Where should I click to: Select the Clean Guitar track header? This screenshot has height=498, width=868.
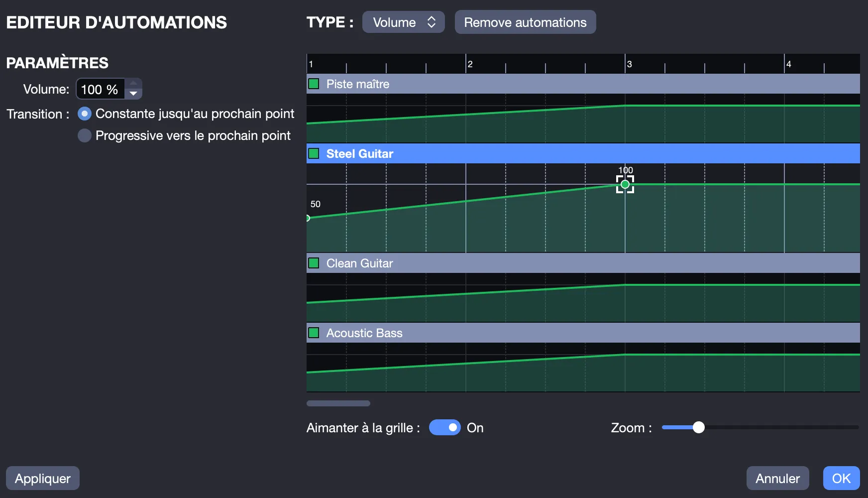583,263
